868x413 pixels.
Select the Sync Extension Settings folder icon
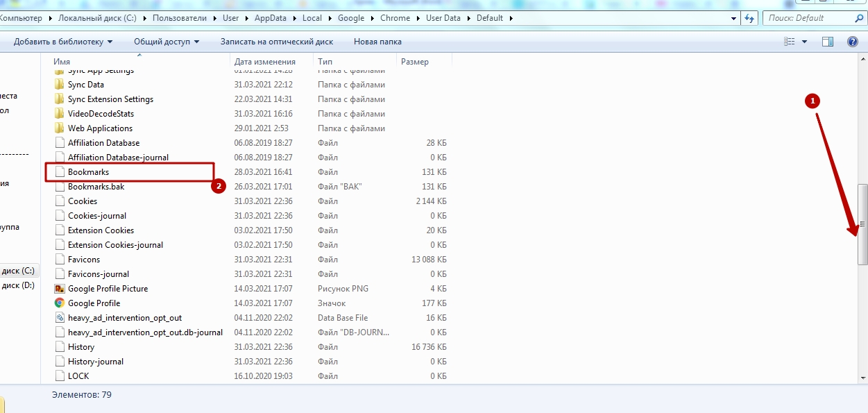(60, 99)
